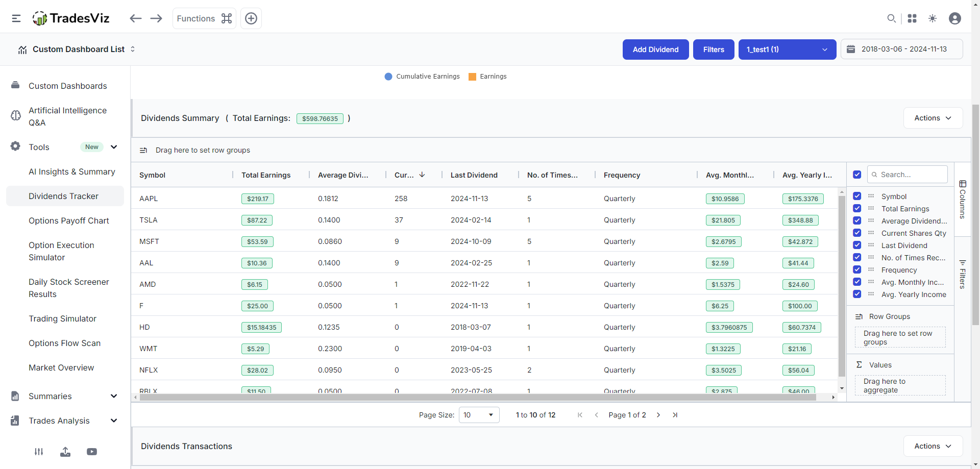Image resolution: width=980 pixels, height=469 pixels.
Task: Toggle light/dark theme sun icon
Action: tap(933, 18)
